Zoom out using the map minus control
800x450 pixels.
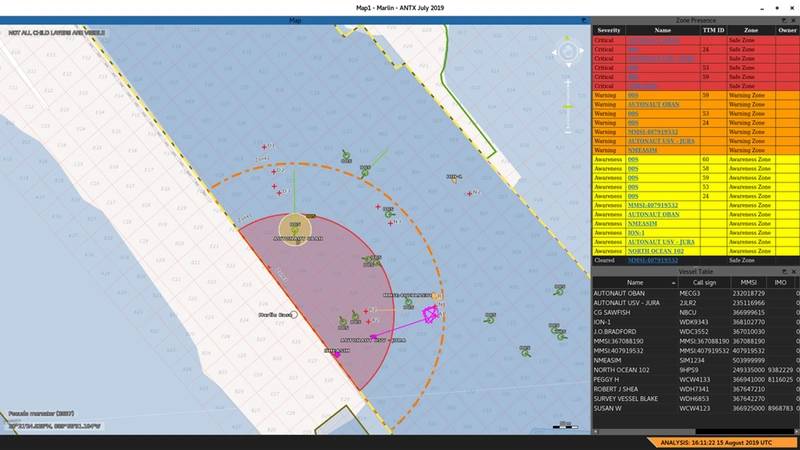(x=568, y=131)
